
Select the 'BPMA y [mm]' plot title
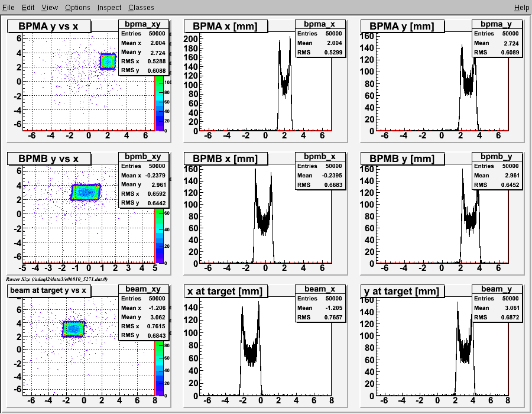pyautogui.click(x=402, y=26)
